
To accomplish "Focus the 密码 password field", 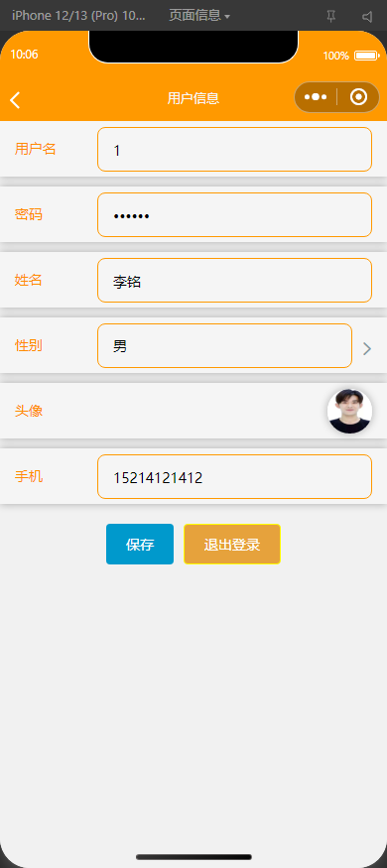I will pyautogui.click(x=235, y=215).
